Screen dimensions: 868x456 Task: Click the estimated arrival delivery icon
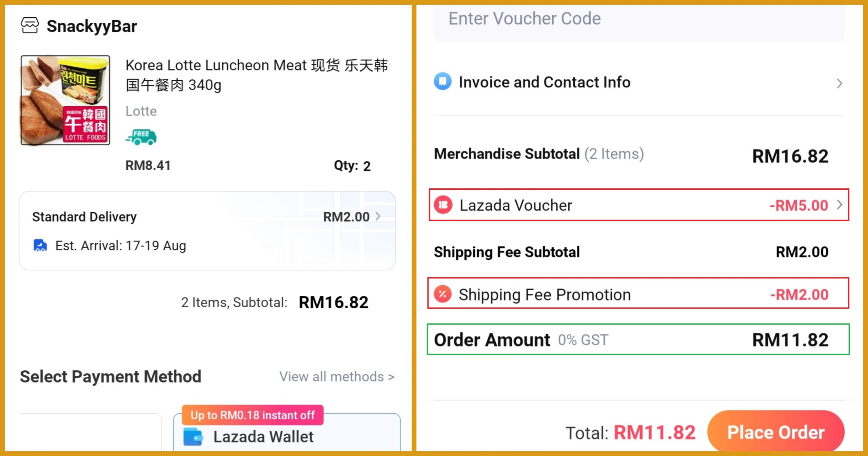pyautogui.click(x=40, y=245)
